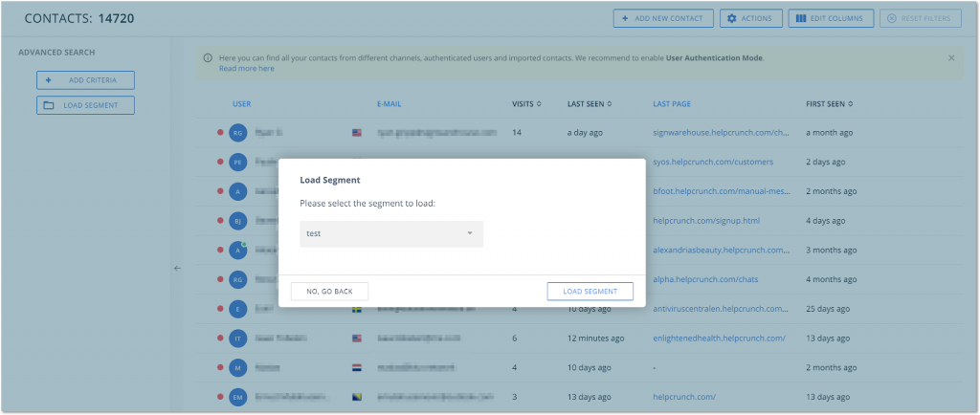Viewport: 980px width, 415px height.
Task: Click the flag icon in the EM row
Action: coord(357,397)
